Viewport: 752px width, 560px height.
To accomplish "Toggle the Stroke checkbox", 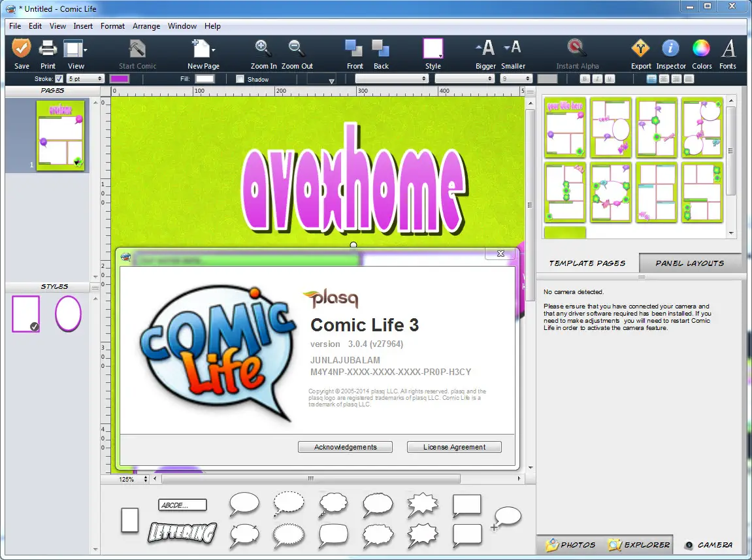I will (x=59, y=78).
